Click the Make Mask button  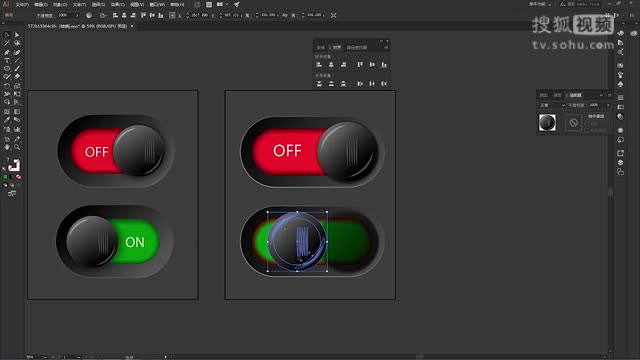pyautogui.click(x=596, y=116)
